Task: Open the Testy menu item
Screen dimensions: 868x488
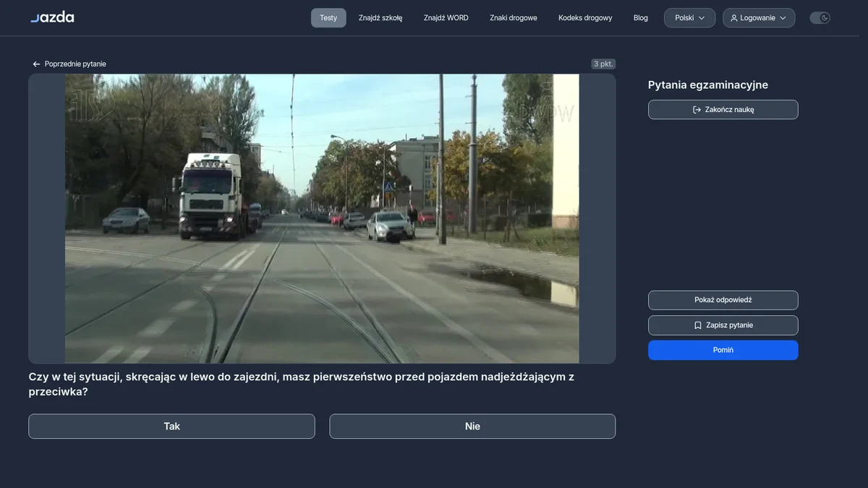Action: click(328, 18)
